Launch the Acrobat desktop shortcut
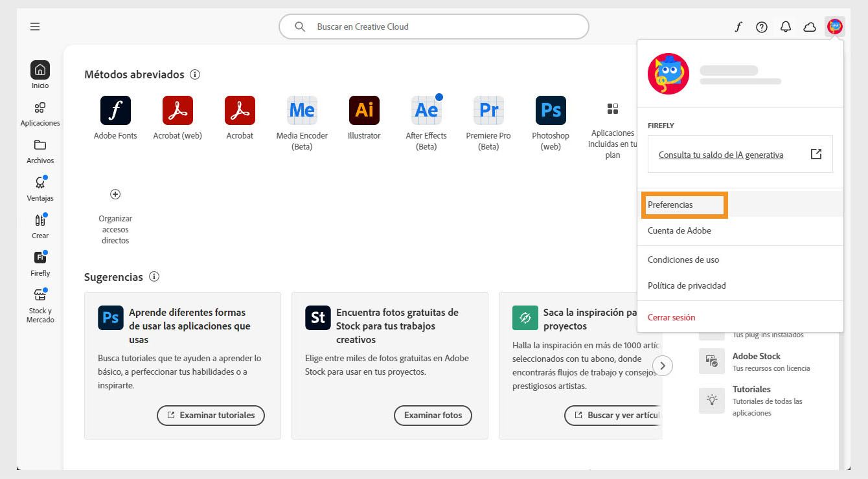The width and height of the screenshot is (868, 479). click(x=240, y=110)
